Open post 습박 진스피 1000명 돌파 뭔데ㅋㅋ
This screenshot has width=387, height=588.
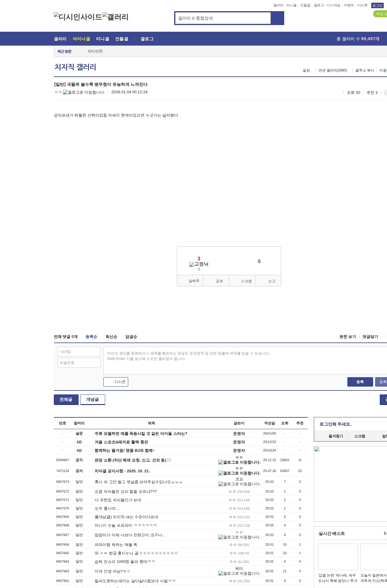(125, 561)
